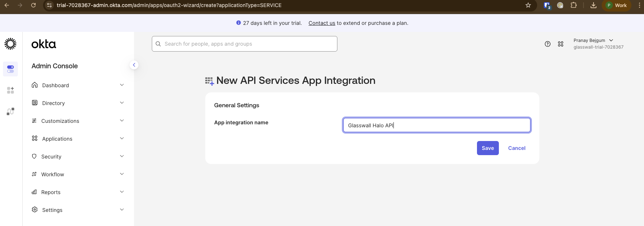Viewport: 644px width, 226px height.
Task: Click the Security shield icon
Action: 34,156
